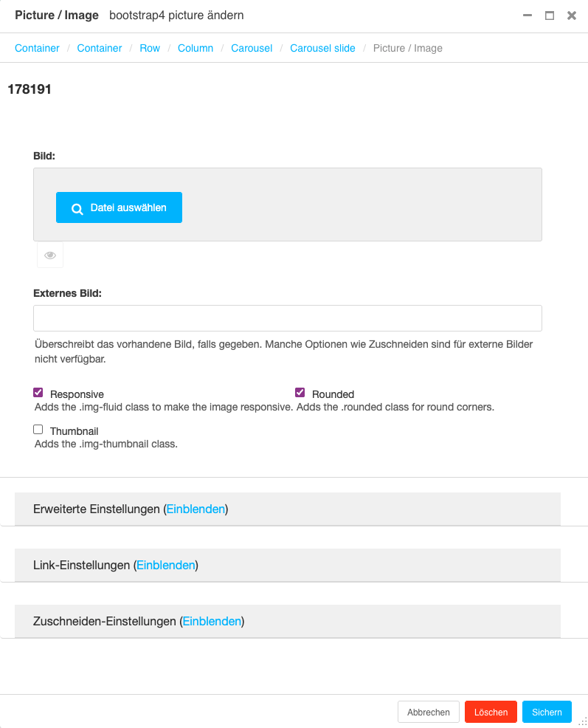This screenshot has width=588, height=728.
Task: Click the magnifier icon inside Datei auswählen
Action: click(x=77, y=207)
